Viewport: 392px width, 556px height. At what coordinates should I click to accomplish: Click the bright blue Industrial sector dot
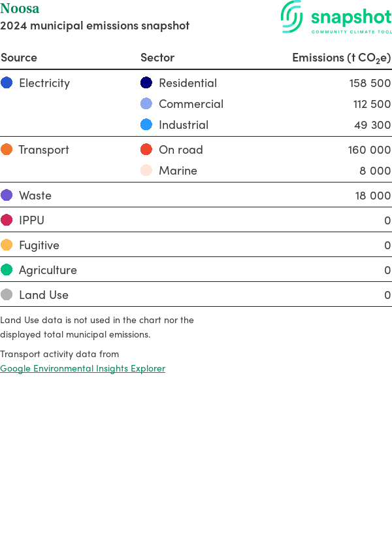pyautogui.click(x=146, y=125)
